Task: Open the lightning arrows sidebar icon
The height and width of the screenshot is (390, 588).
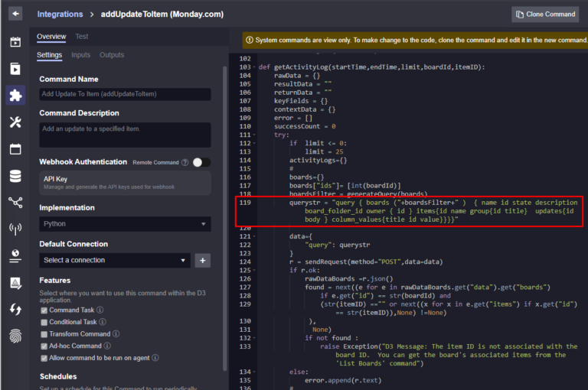Action: pos(15,310)
